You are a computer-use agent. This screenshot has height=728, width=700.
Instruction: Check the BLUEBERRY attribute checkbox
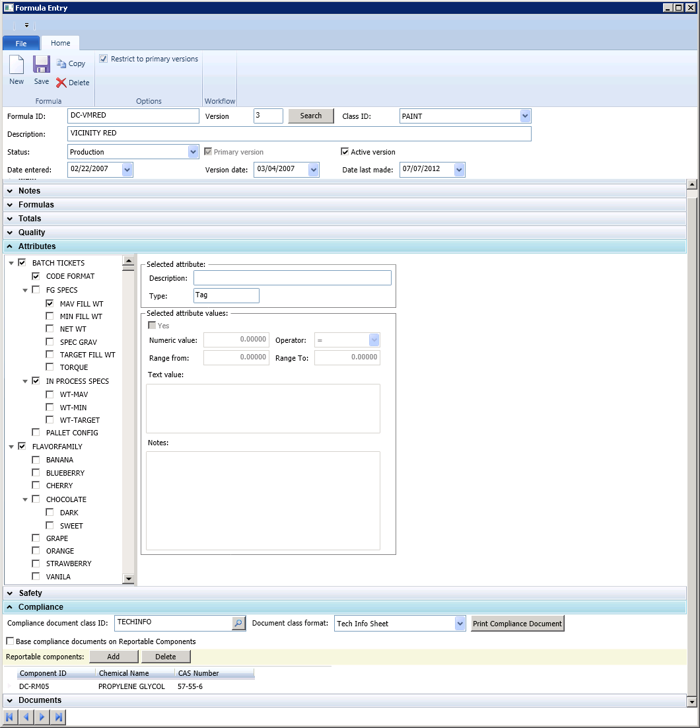tap(36, 473)
